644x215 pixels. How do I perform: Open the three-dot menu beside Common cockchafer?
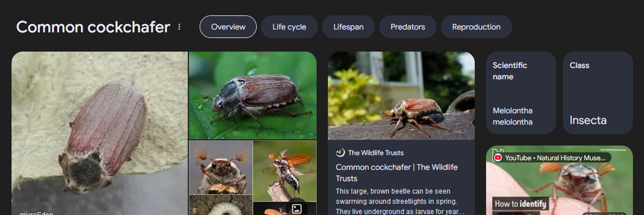point(179,27)
